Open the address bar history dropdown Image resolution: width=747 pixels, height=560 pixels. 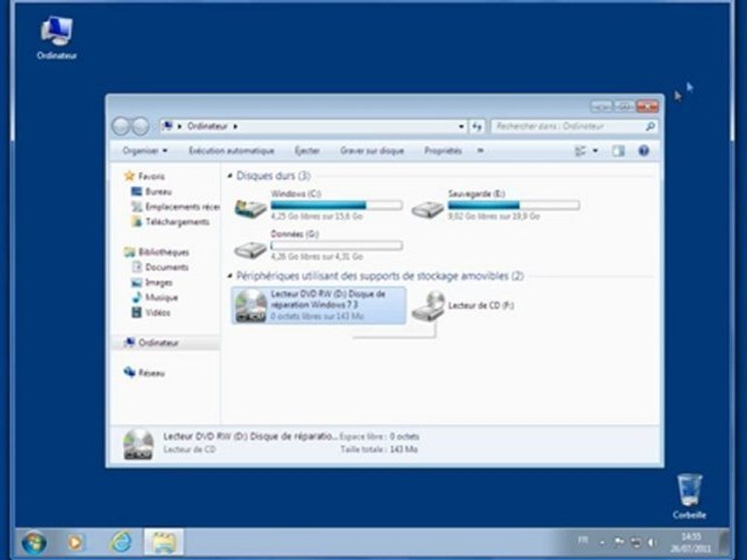click(x=461, y=126)
